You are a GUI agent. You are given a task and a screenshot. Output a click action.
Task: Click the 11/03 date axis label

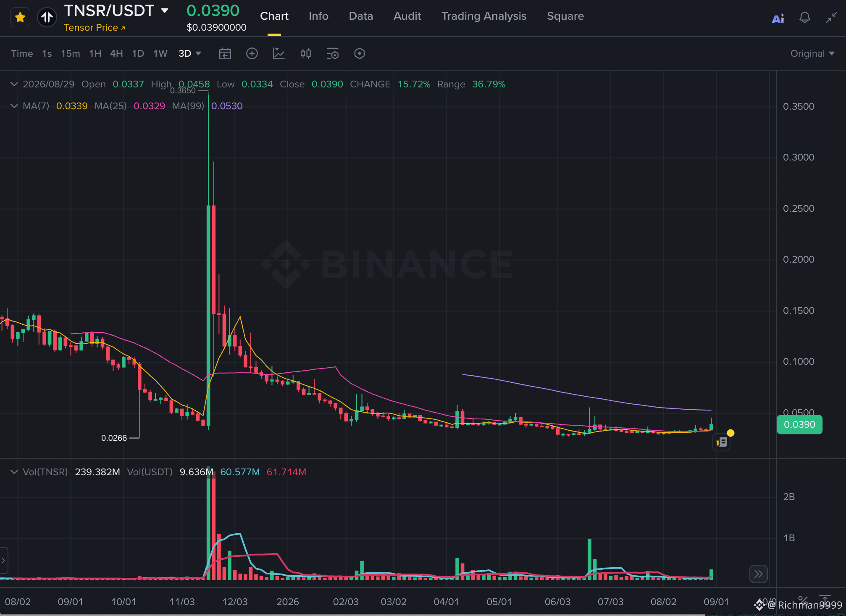pos(182,602)
